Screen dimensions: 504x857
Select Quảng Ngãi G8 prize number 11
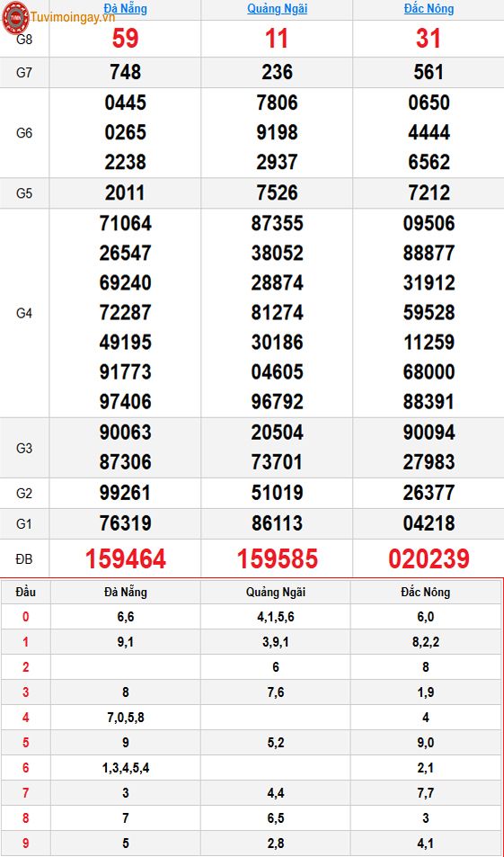(277, 39)
